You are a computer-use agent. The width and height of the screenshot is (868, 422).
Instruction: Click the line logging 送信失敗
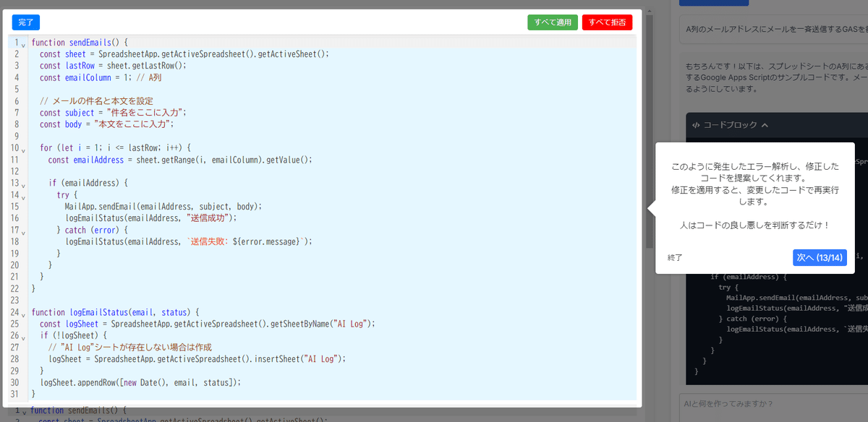[188, 241]
